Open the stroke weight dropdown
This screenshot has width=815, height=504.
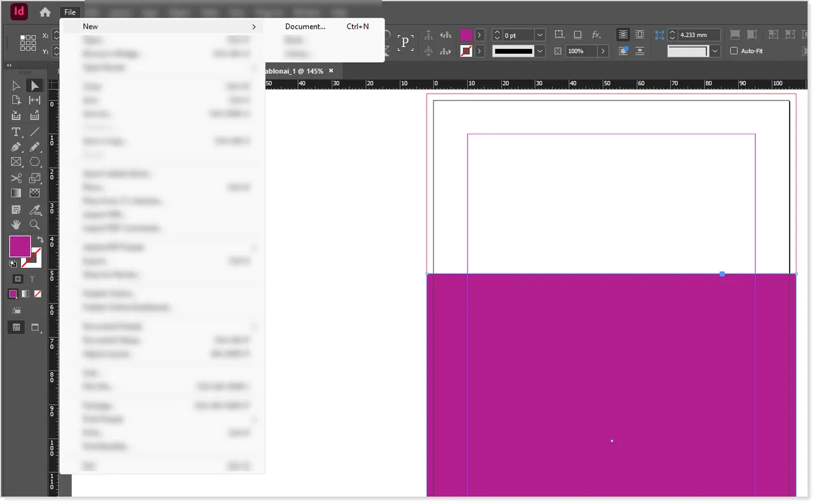point(539,34)
